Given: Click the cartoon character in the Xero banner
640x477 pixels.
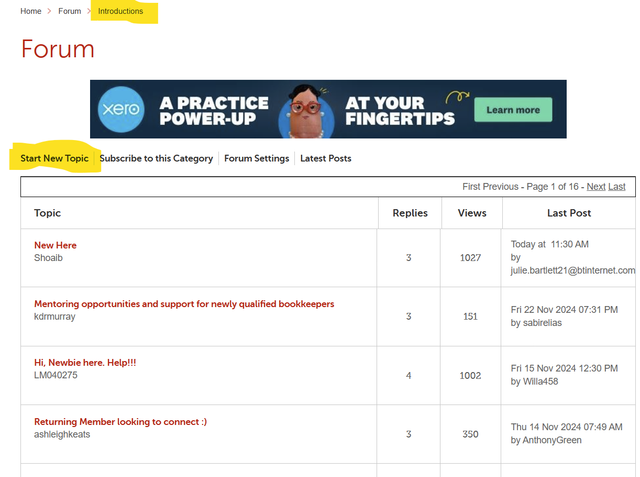Looking at the screenshot, I should coord(306,111).
